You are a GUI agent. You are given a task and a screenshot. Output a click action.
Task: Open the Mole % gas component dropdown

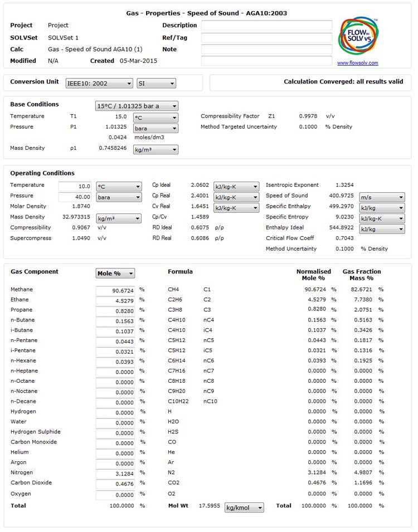(x=115, y=274)
